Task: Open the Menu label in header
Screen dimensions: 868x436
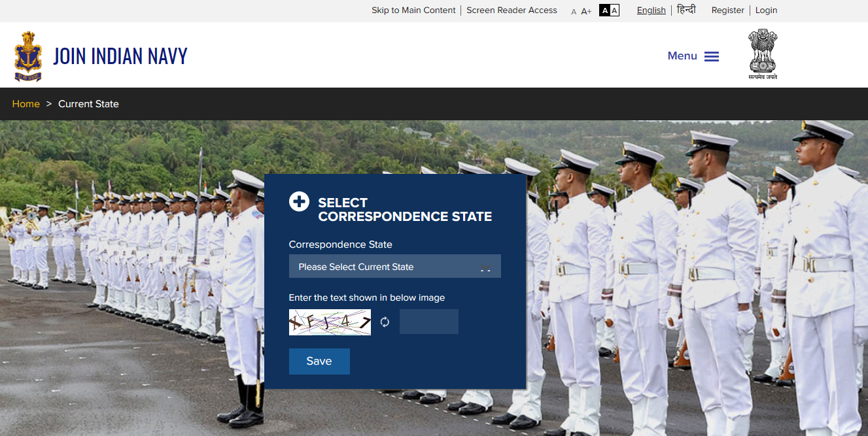Action: [682, 56]
